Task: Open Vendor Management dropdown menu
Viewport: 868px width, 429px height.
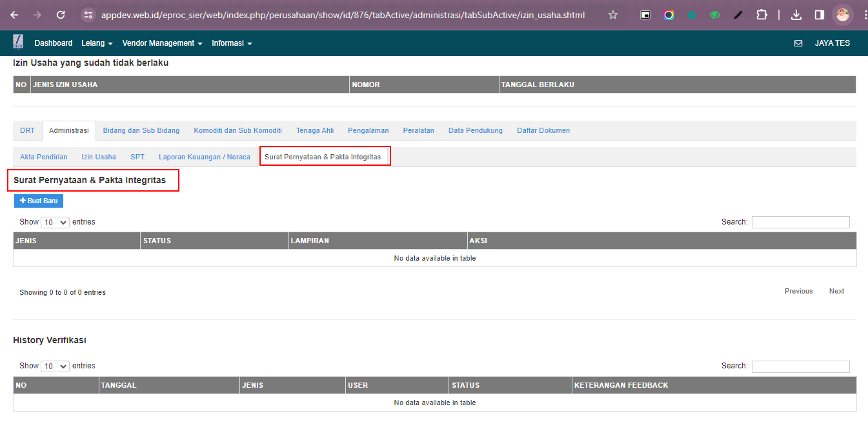Action: 162,43
